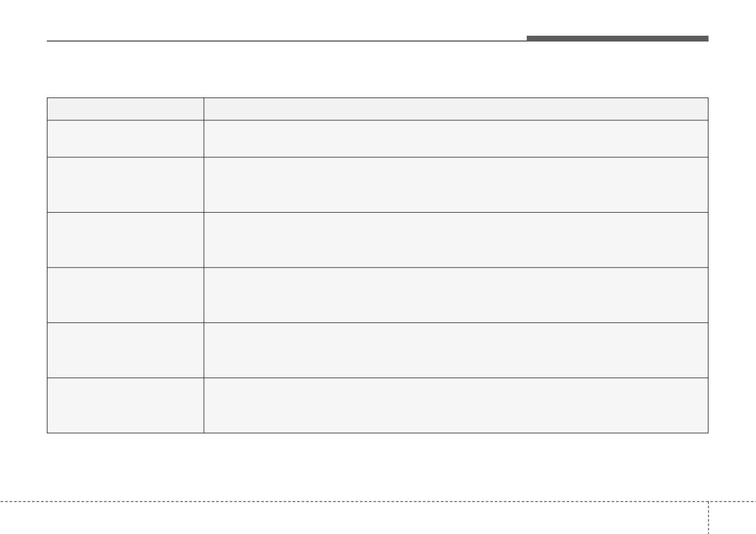Screen dimensions: 756x534
Task: Click the dark gray header bar
Action: coord(617,38)
